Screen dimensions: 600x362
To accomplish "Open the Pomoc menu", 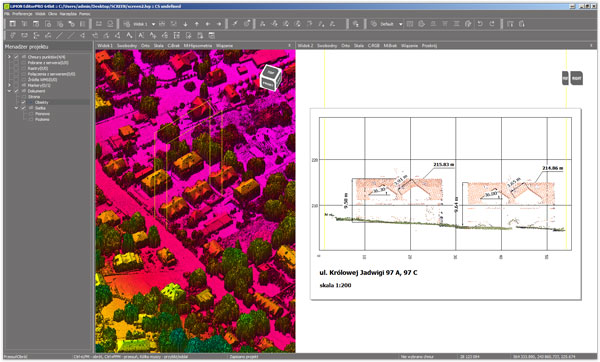I will (x=85, y=14).
